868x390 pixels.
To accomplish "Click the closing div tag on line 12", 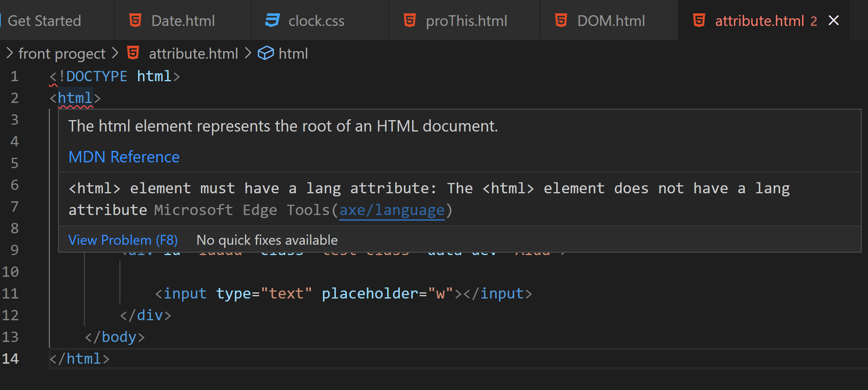I will click(x=146, y=315).
